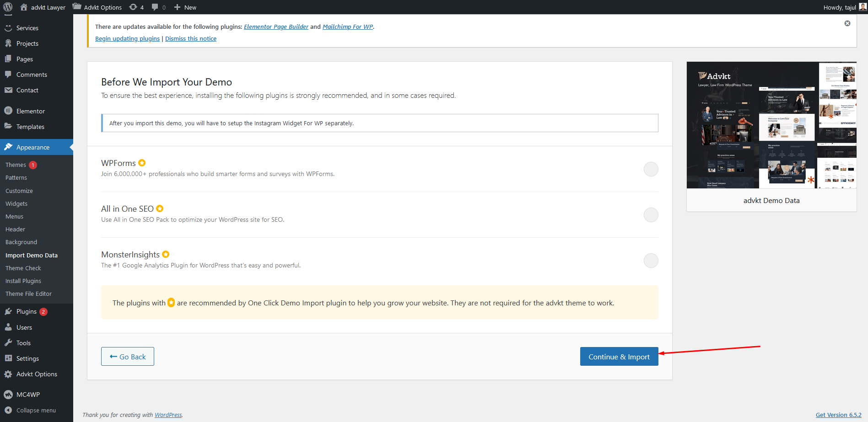Enable the All in One SEO plugin toggle
Screen dimensions: 868x422
point(651,215)
